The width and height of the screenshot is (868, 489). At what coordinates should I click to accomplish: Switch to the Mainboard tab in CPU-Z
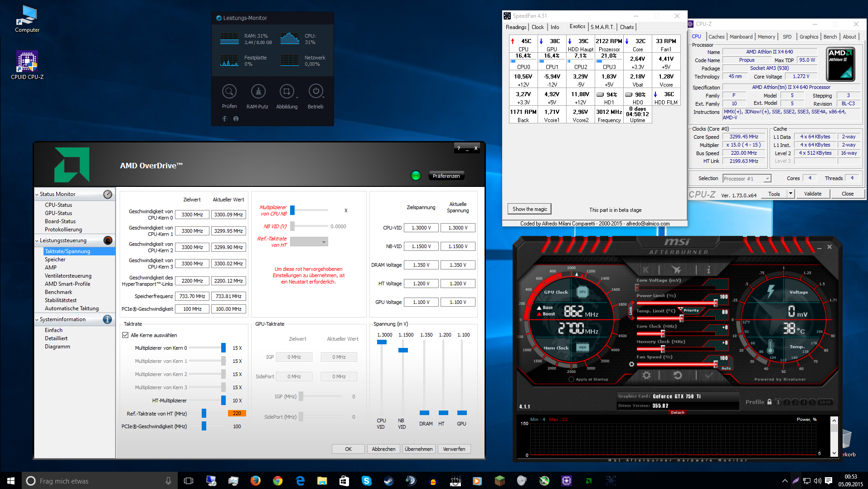741,37
